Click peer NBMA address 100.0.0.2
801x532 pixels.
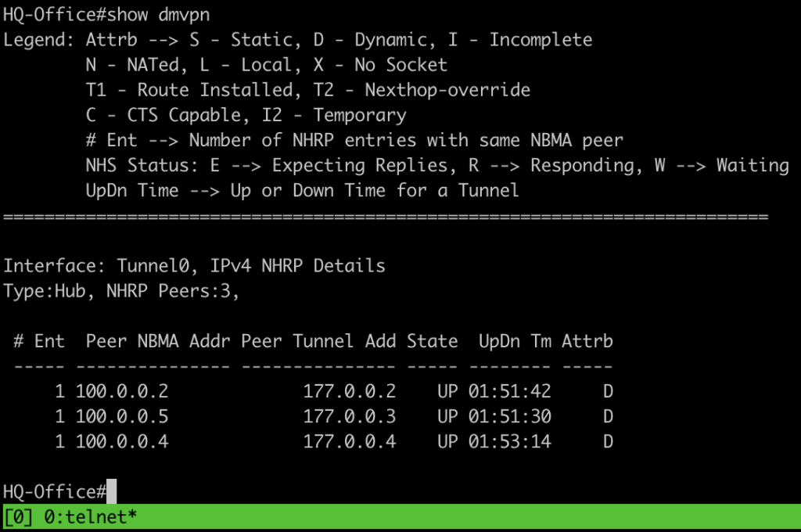point(122,391)
